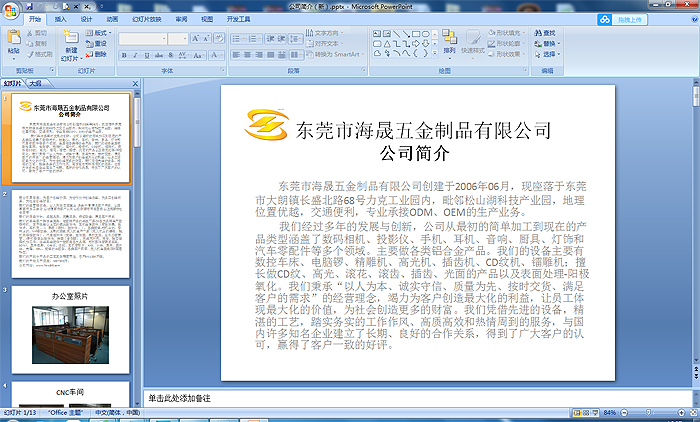Click the zoom slider in status bar
700x422 pixels.
click(648, 412)
